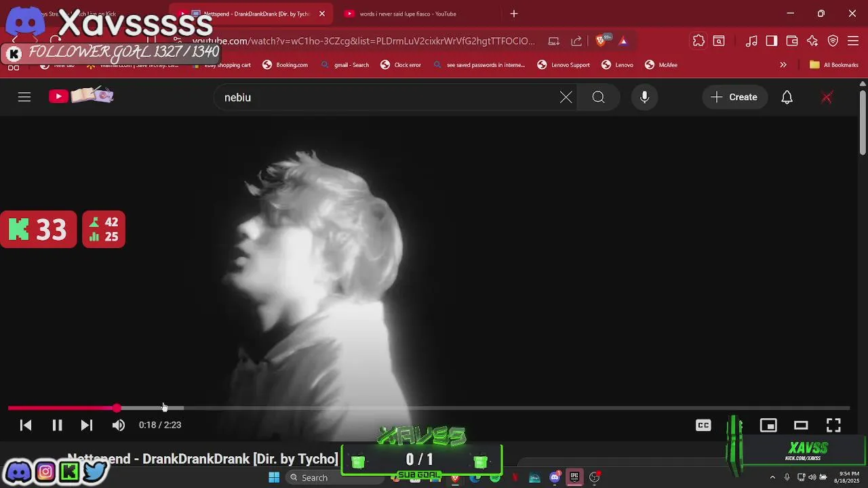Click the Create button
The width and height of the screenshot is (868, 488).
click(734, 97)
